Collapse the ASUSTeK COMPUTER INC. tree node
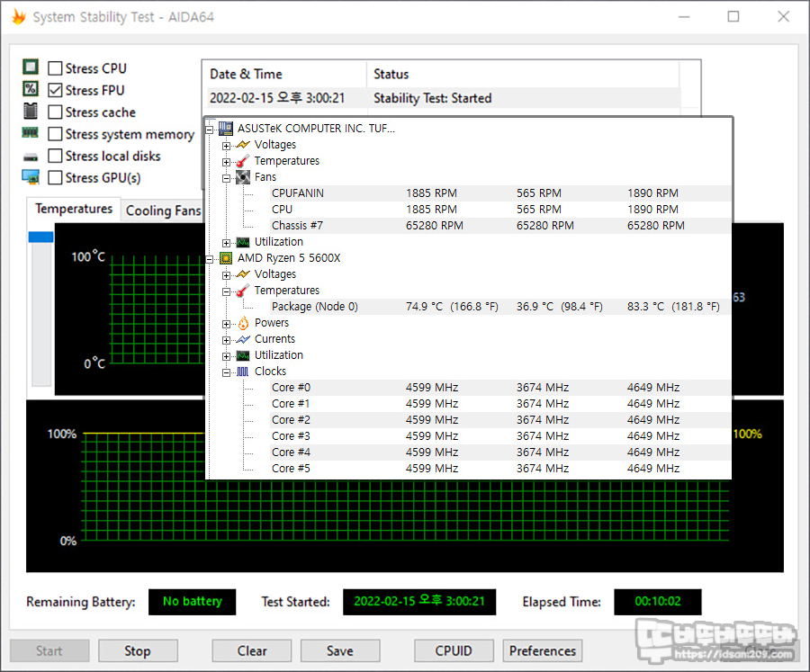 [209, 130]
